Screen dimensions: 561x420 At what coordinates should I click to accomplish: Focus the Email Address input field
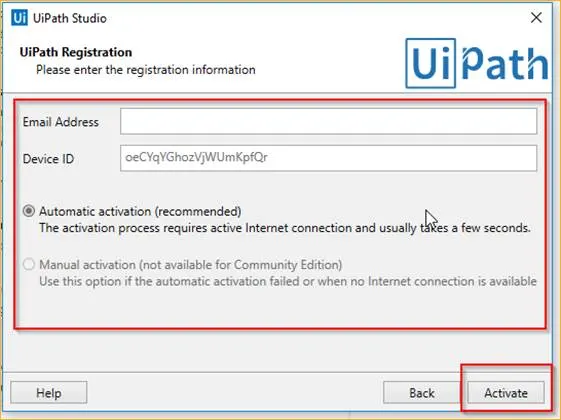click(x=328, y=122)
